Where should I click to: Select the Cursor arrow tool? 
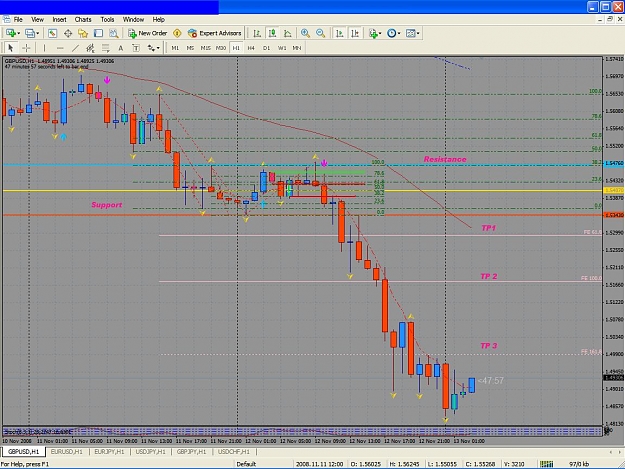coord(11,48)
